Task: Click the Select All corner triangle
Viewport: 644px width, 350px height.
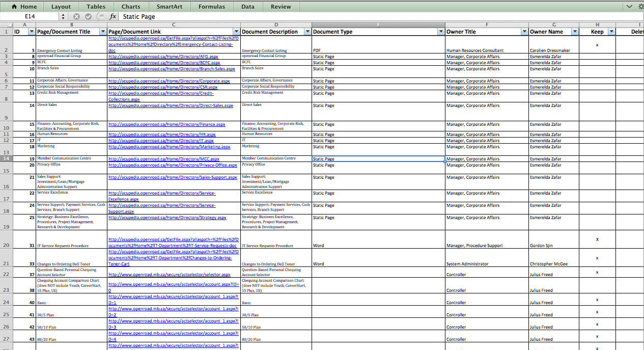Action: tap(6, 24)
